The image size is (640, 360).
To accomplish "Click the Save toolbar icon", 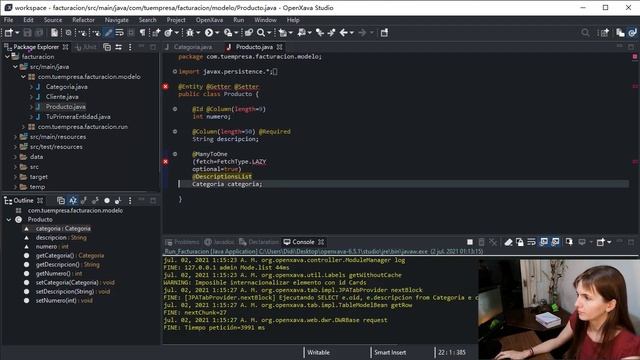I will [x=27, y=33].
